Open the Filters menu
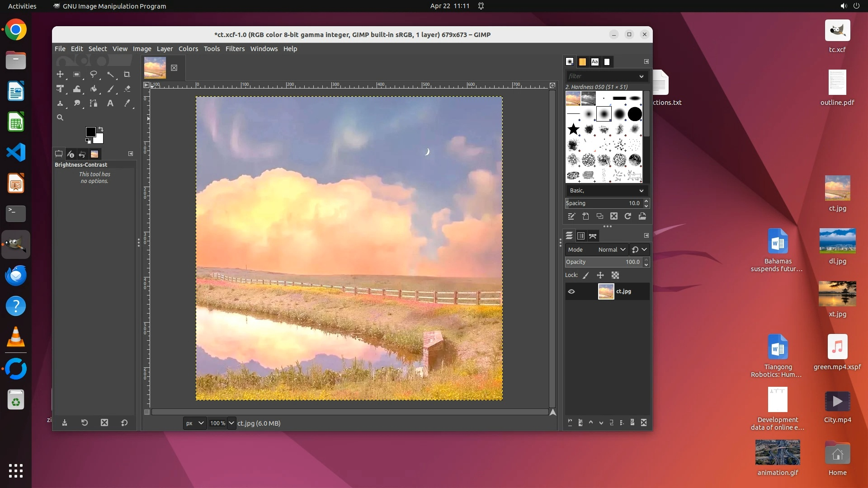Viewport: 868px width, 488px height. coord(235,49)
